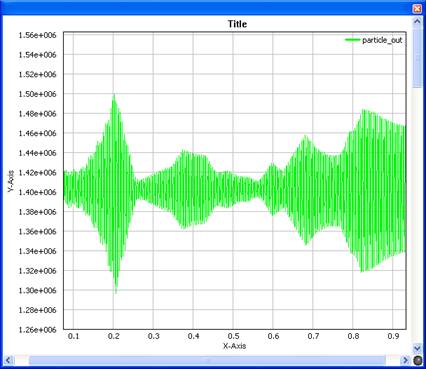Select the chart heading 'Title'
426x369 pixels.
[x=237, y=24]
